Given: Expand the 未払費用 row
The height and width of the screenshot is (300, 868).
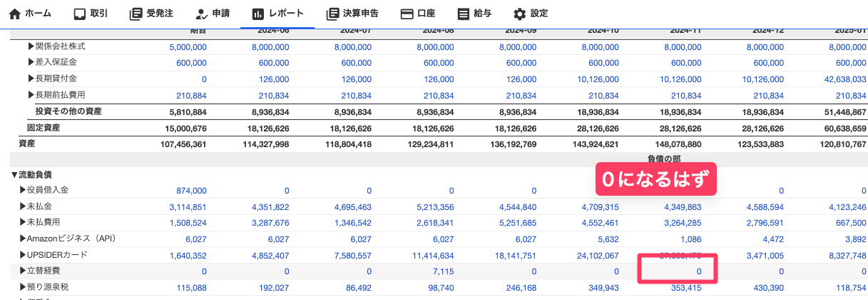Looking at the screenshot, I should [x=23, y=223].
